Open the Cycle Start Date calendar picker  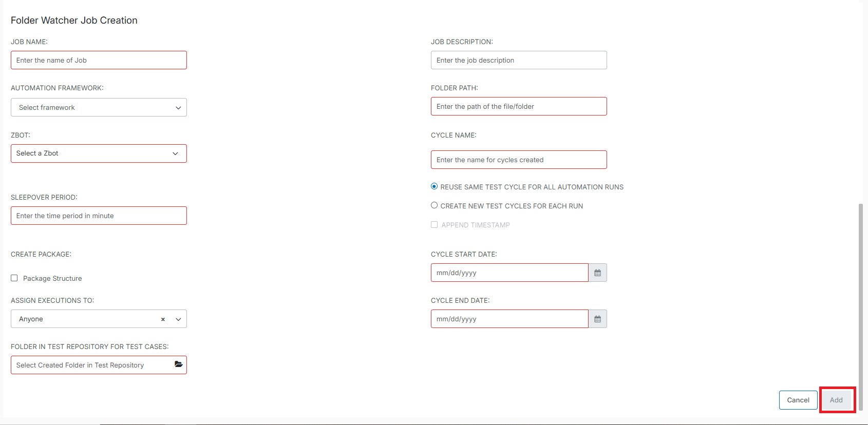pos(597,273)
